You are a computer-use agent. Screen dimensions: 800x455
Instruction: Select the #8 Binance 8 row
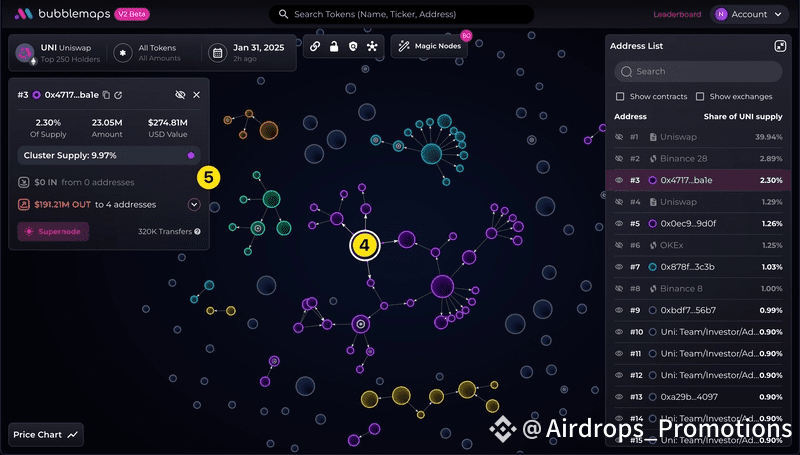point(698,289)
